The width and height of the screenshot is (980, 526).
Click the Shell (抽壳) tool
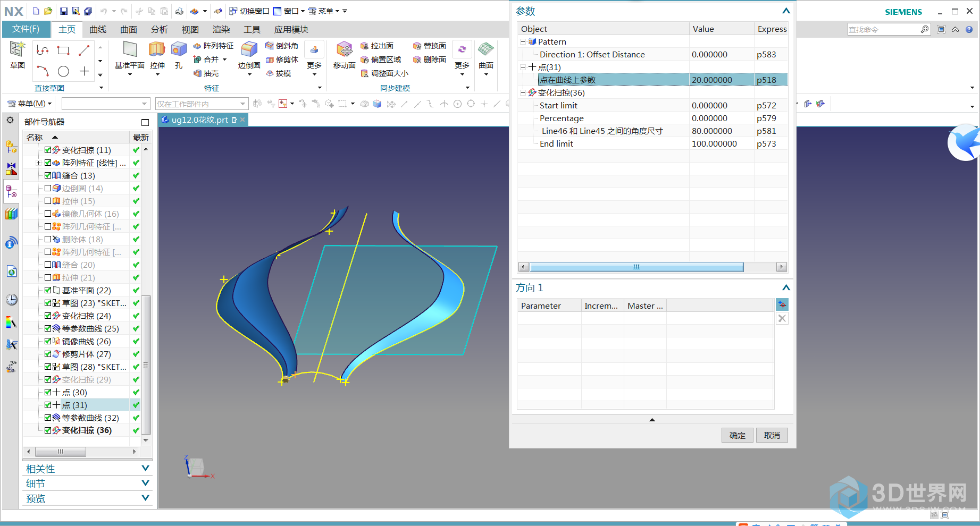[x=206, y=73]
